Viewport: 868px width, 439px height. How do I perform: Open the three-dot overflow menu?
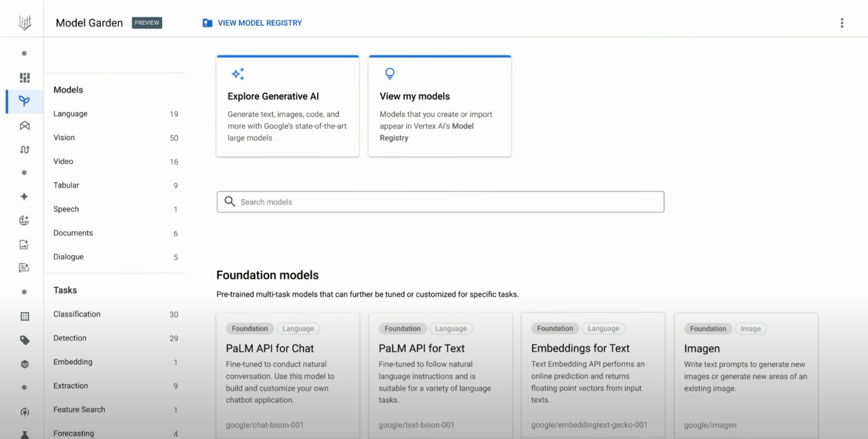(x=842, y=23)
